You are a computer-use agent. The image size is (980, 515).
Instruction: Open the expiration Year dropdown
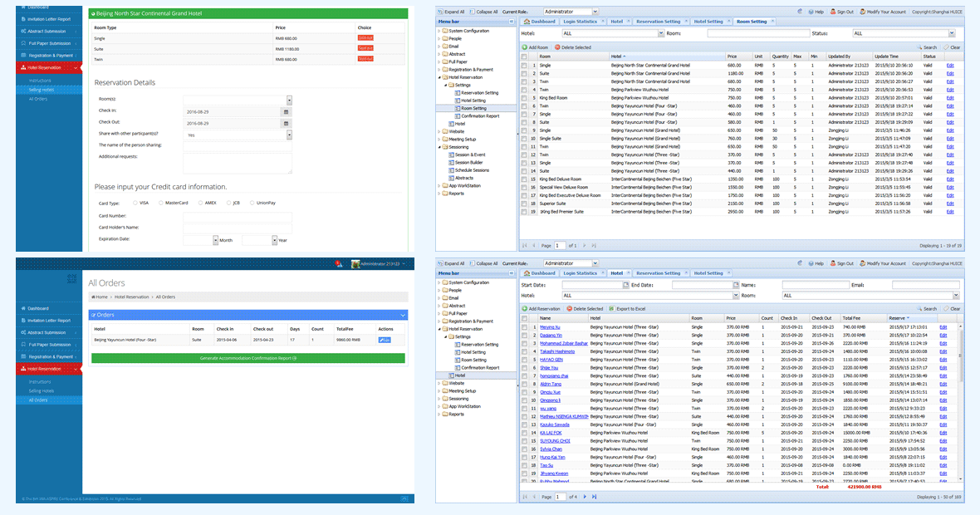click(274, 240)
